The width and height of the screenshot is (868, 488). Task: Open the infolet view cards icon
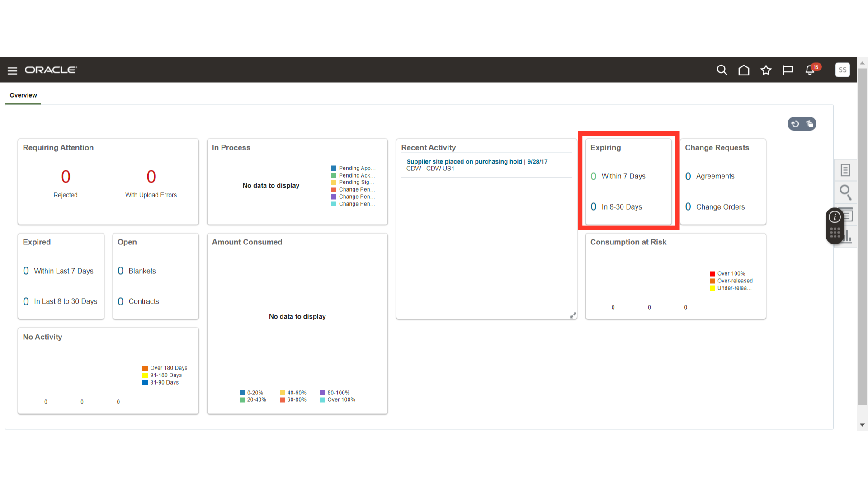coord(810,124)
